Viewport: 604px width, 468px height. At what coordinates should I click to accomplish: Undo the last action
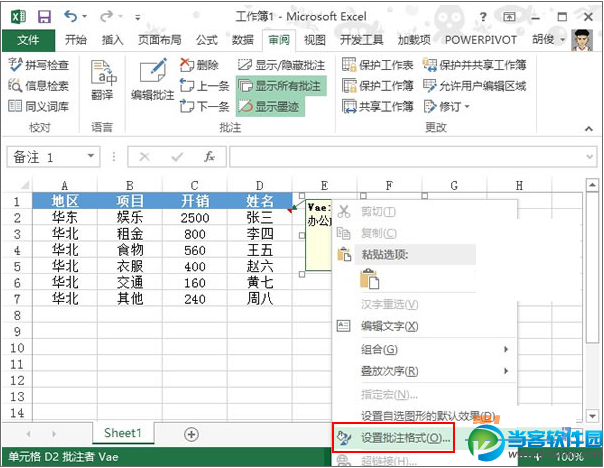pos(70,16)
